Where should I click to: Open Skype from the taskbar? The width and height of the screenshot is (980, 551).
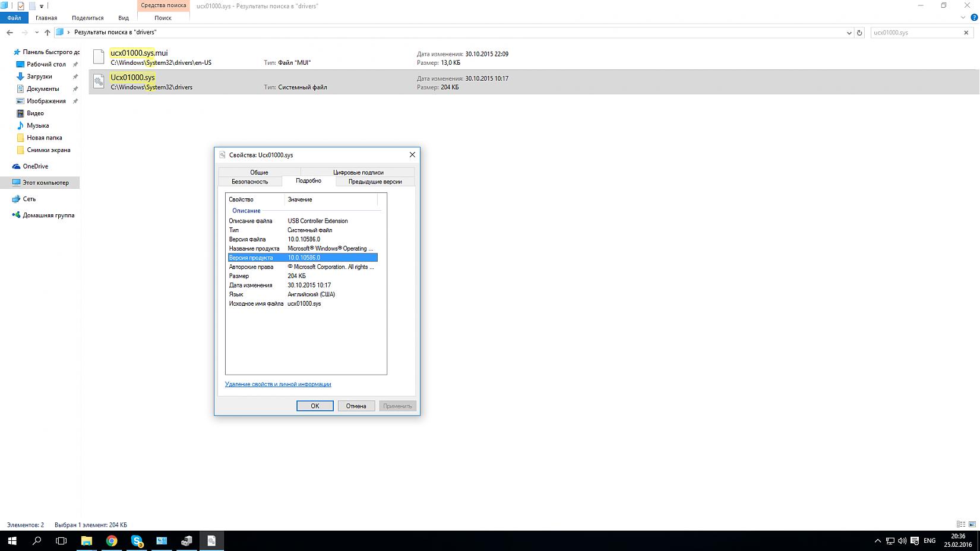pyautogui.click(x=137, y=541)
